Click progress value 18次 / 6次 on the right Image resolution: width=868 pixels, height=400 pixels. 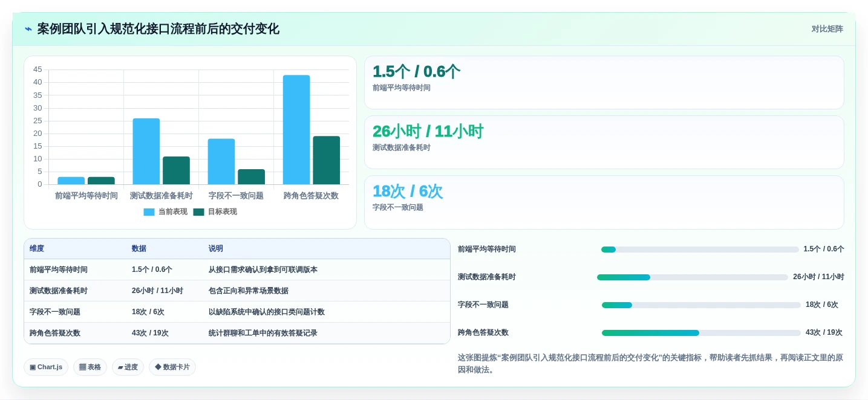822,305
